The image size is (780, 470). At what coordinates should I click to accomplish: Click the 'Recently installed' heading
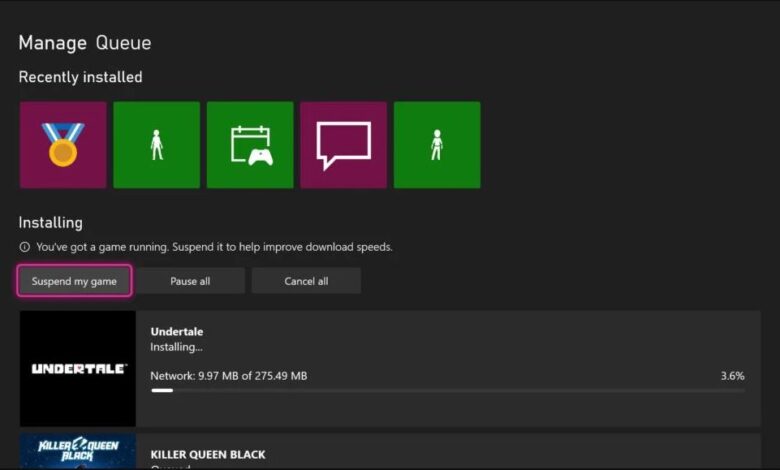click(81, 77)
